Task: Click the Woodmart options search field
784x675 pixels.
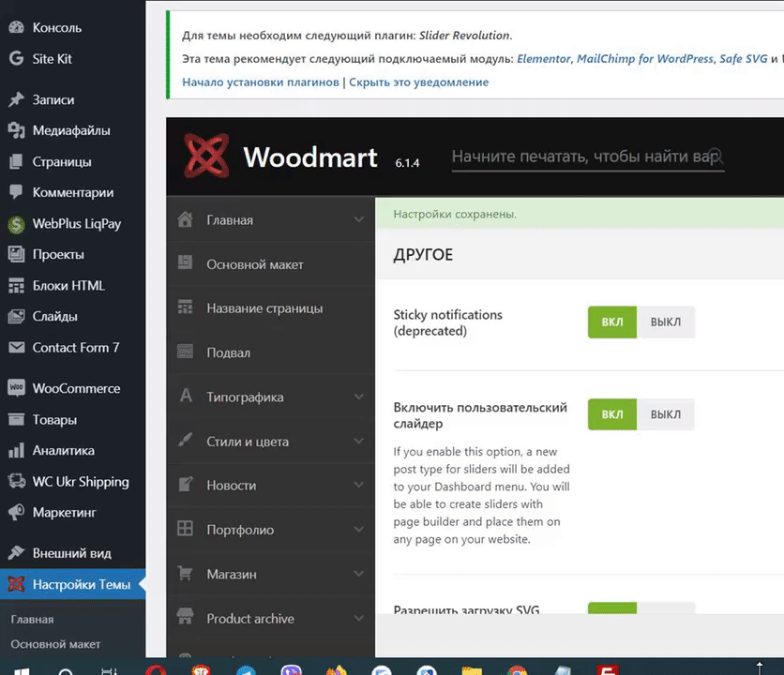Action: point(588,157)
